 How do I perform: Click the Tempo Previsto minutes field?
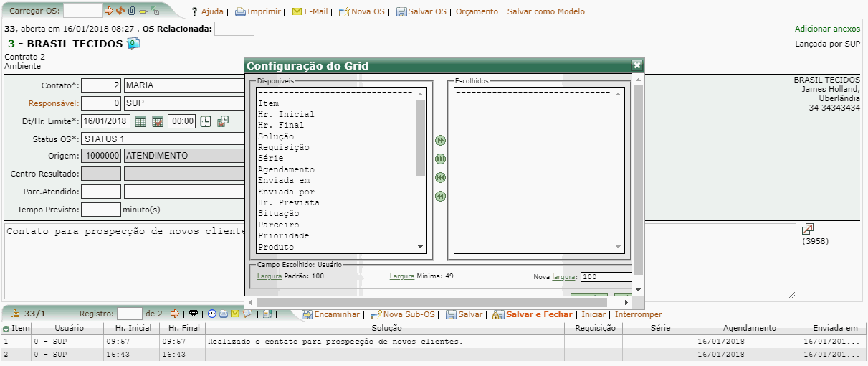coord(101,210)
